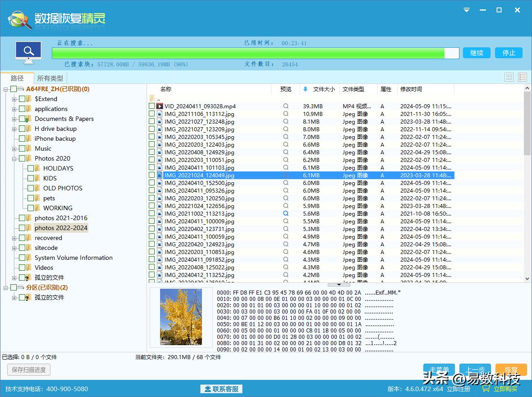532x397 pixels.
Task: Tick the Photos 2020 folder checkbox
Action: coord(22,158)
